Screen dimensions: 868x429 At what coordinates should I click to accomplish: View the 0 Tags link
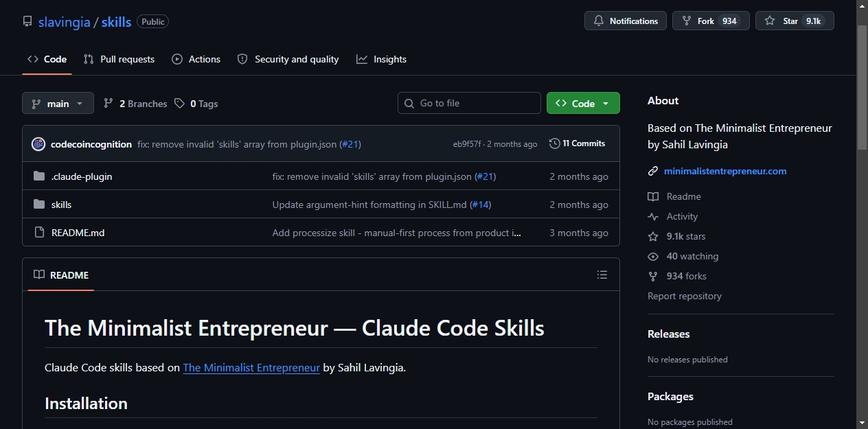(x=196, y=104)
